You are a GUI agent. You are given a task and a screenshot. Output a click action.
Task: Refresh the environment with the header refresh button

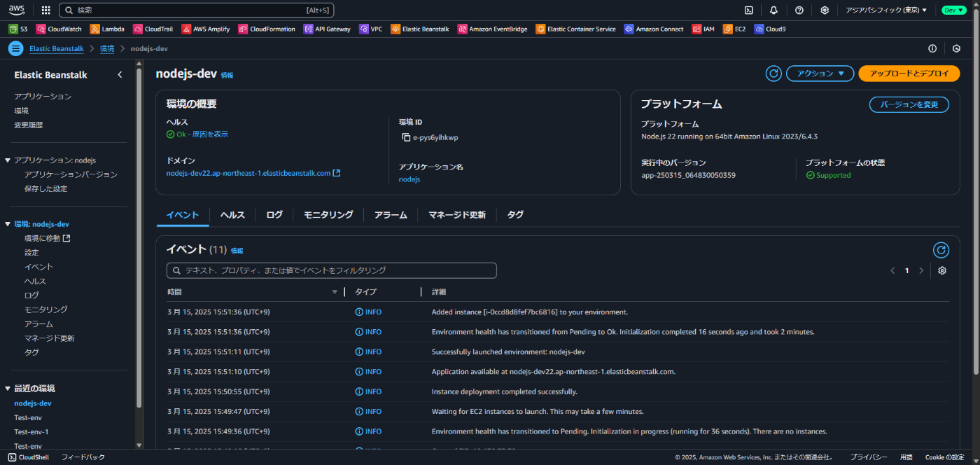pos(773,74)
